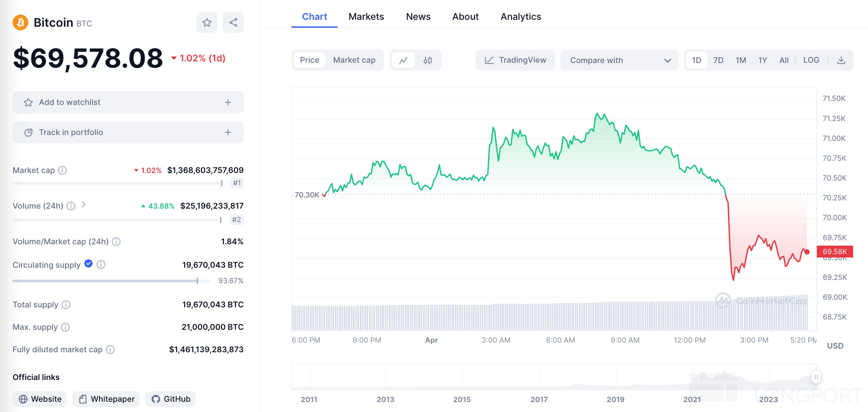Switch to candlestick chart icon
This screenshot has height=412, width=868.
[428, 60]
